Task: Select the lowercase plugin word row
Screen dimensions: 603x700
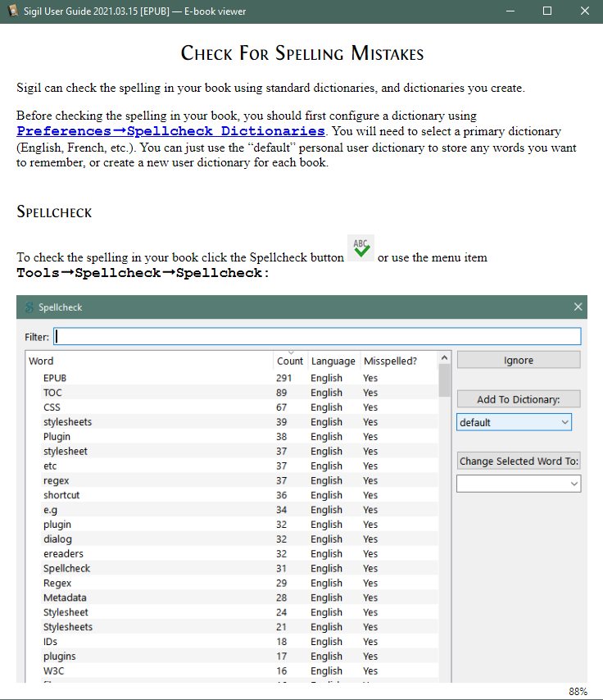Action: pyautogui.click(x=232, y=524)
